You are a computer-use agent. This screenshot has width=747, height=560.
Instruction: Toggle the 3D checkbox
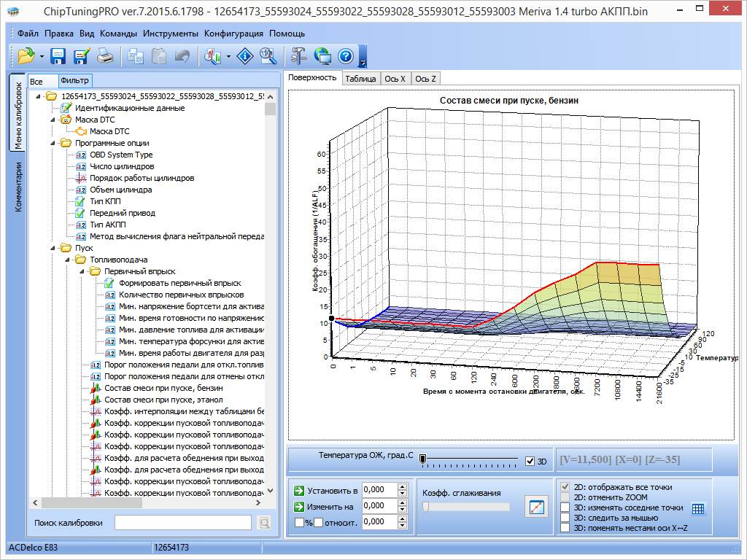(x=530, y=461)
